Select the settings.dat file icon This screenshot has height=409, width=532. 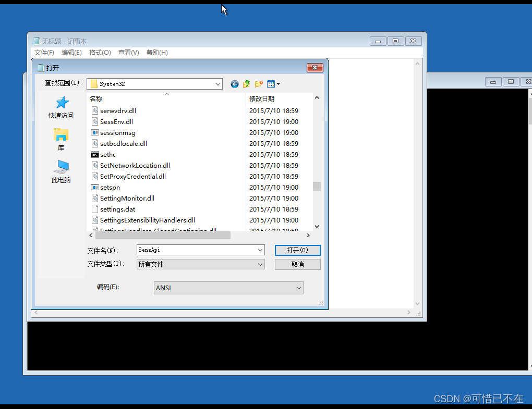(95, 209)
